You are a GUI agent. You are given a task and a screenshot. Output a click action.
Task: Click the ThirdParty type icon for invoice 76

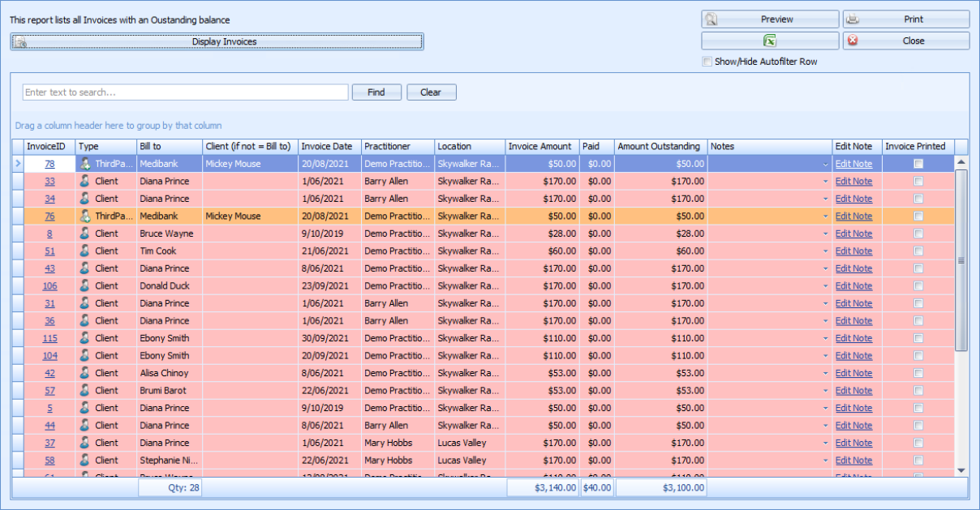point(84,216)
